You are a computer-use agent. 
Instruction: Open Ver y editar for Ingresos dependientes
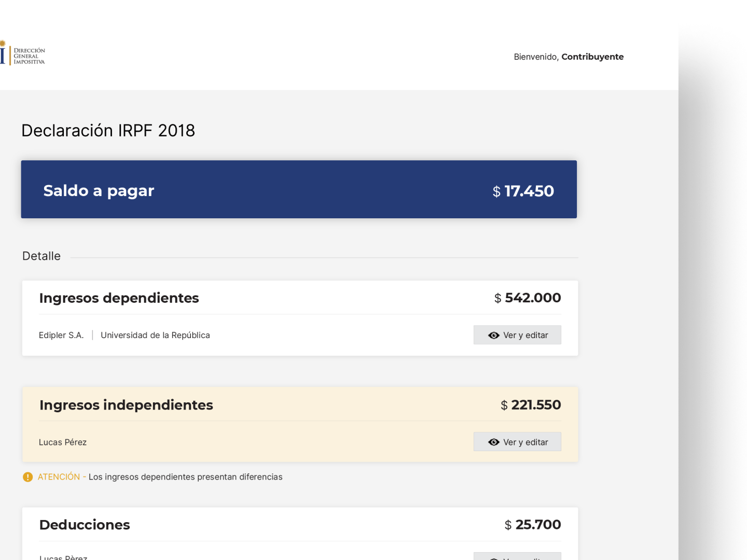[x=517, y=335]
